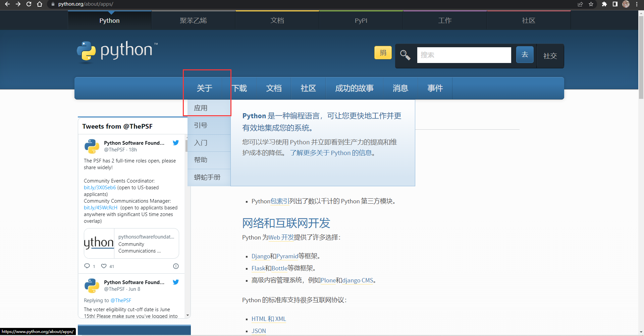Click the Python logo in header
The width and height of the screenshot is (644, 336).
[117, 52]
